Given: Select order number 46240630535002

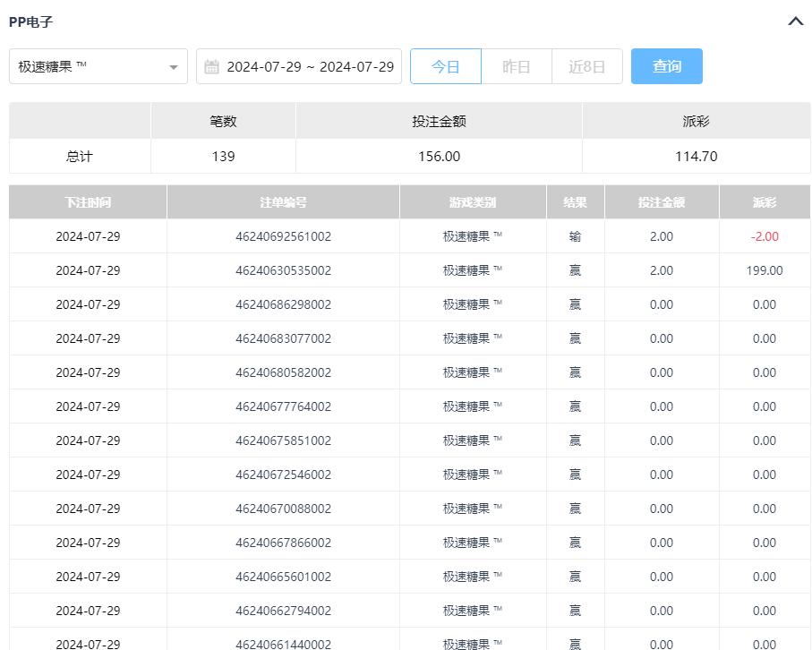Looking at the screenshot, I should coord(283,270).
